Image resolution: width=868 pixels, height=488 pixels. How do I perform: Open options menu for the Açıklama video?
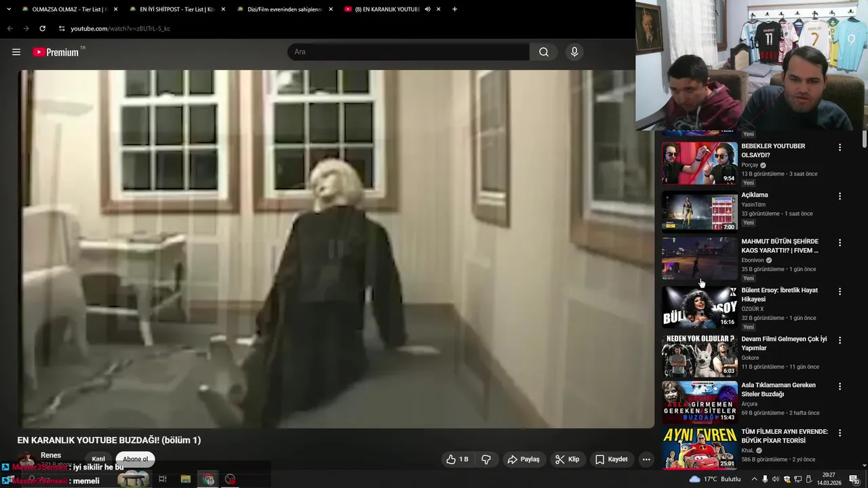coord(840,196)
